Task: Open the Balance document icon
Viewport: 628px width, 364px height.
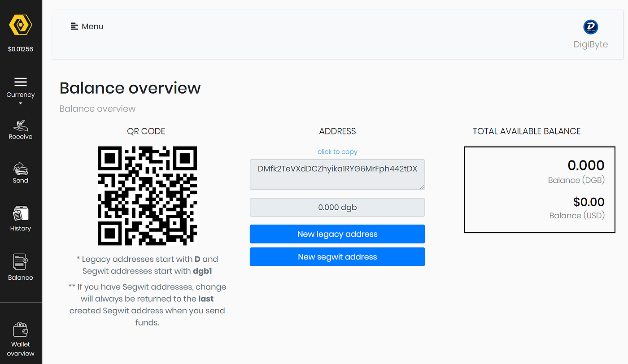Action: tap(21, 262)
